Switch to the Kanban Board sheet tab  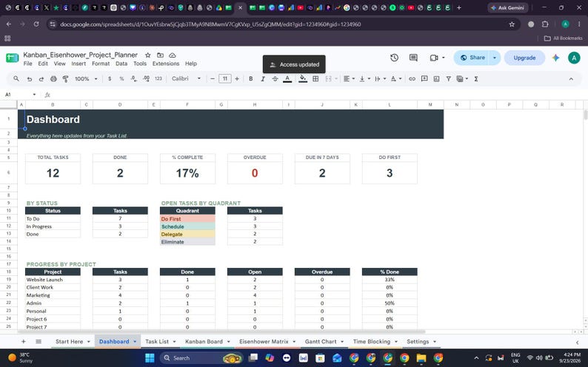(204, 342)
